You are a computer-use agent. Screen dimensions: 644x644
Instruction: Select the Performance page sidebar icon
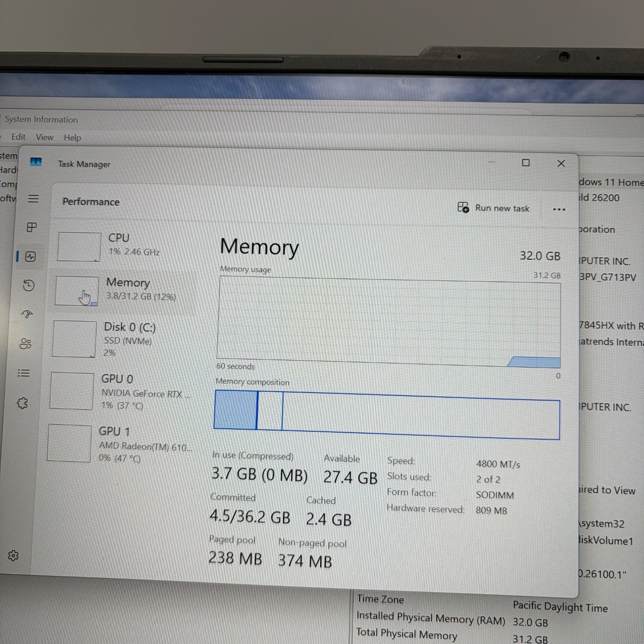coord(31,257)
